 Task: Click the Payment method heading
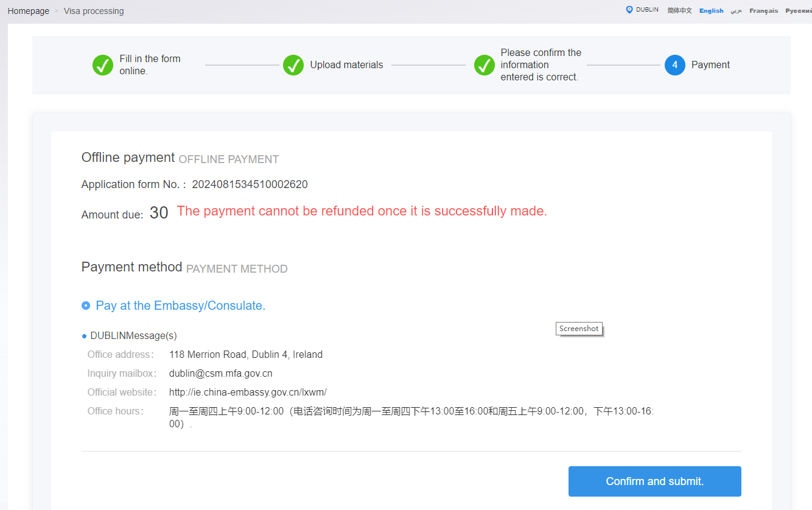[x=132, y=267]
